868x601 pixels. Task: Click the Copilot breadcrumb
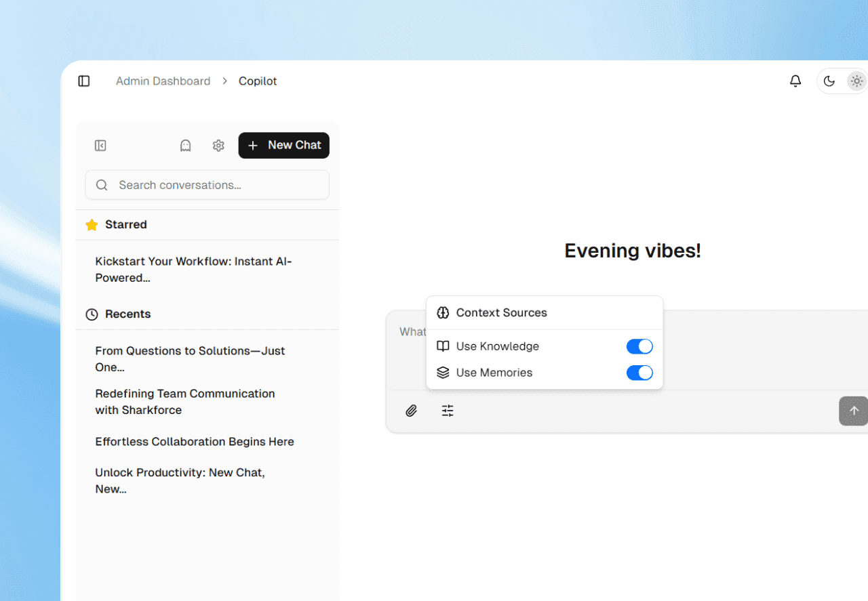tap(258, 81)
